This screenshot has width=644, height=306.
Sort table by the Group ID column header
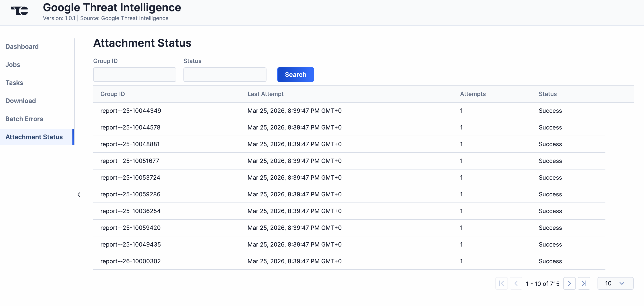pyautogui.click(x=113, y=94)
